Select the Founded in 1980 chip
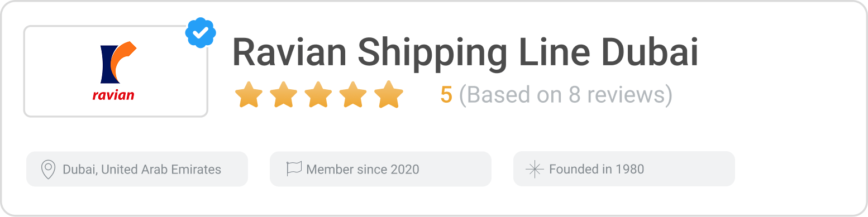 point(624,169)
